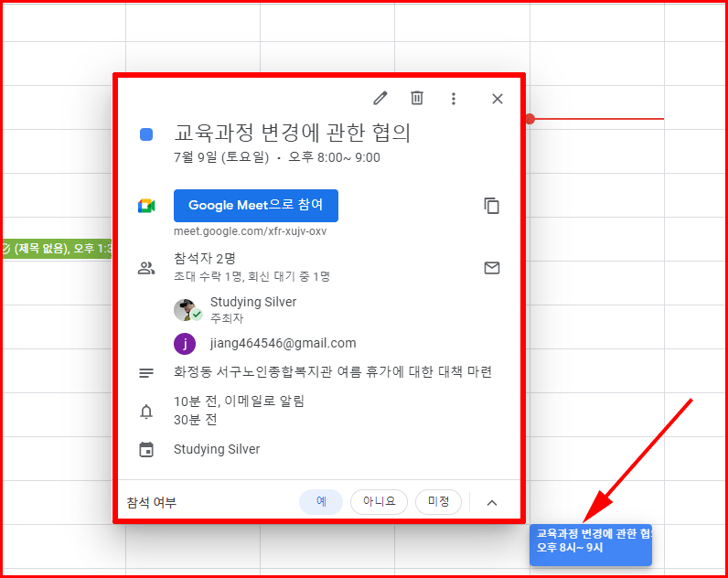The width and height of the screenshot is (728, 578).
Task: Click the 10분 전, 이메일로 알림 reminder text
Action: tap(239, 401)
